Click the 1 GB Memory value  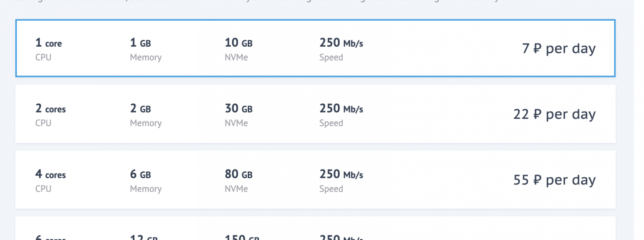(x=140, y=43)
